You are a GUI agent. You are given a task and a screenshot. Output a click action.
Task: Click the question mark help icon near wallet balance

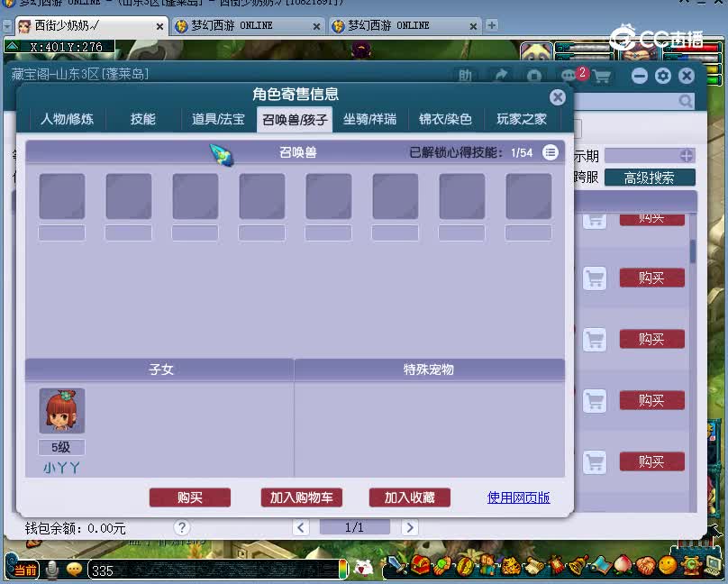tap(182, 527)
